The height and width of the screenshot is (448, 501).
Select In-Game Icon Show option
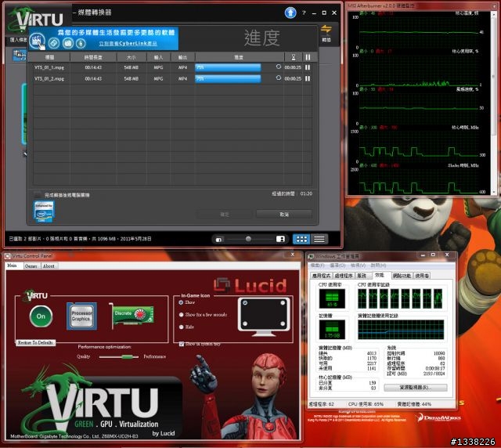(x=181, y=302)
